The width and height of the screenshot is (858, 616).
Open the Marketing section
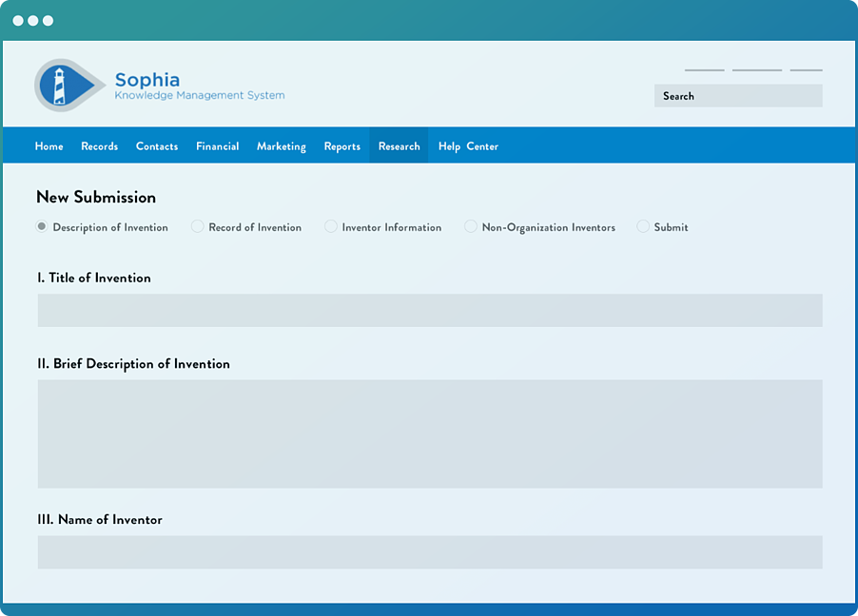pos(281,145)
